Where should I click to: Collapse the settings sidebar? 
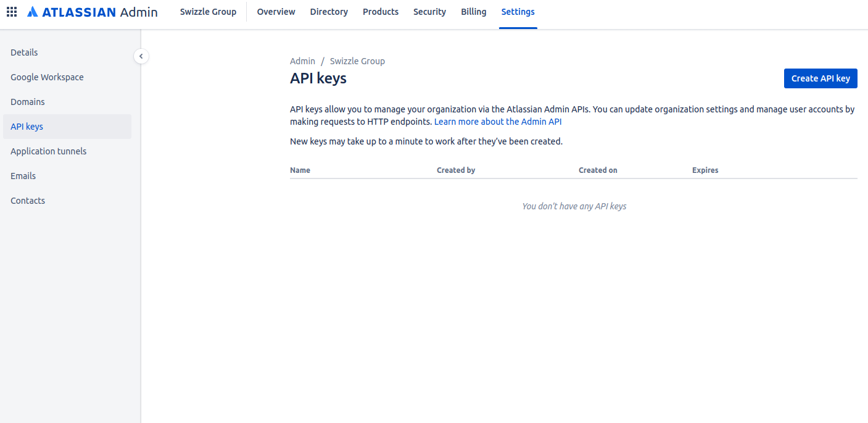pyautogui.click(x=141, y=56)
